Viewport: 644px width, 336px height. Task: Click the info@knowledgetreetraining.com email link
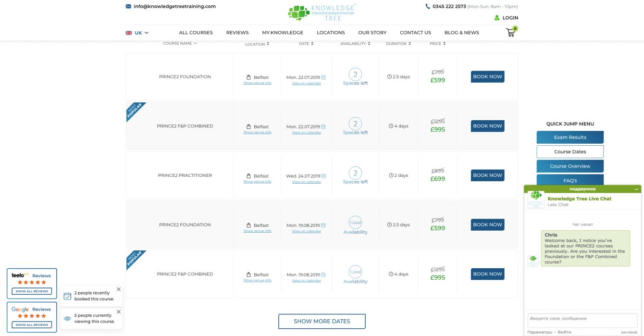tap(174, 6)
